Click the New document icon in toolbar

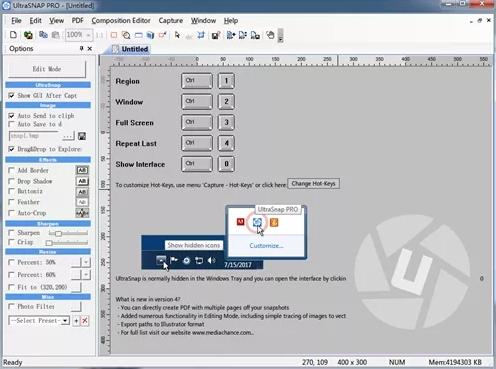click(13, 35)
